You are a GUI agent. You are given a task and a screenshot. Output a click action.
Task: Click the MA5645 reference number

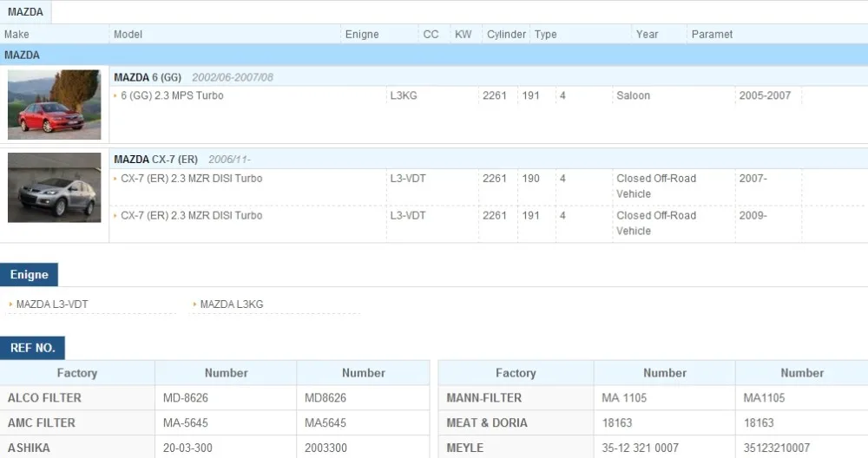[325, 422]
